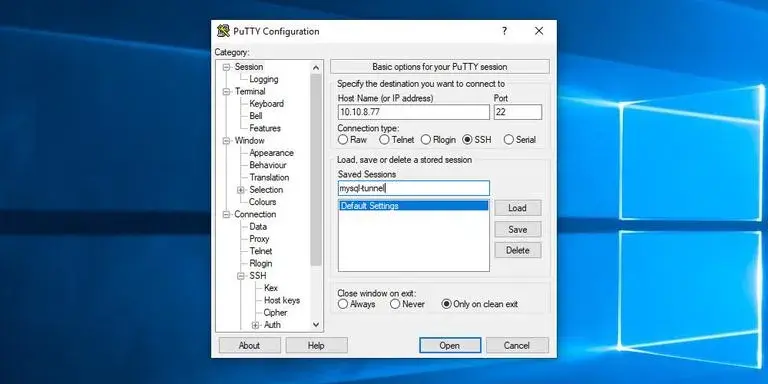
Task: Click the Port input field
Action: click(x=518, y=112)
